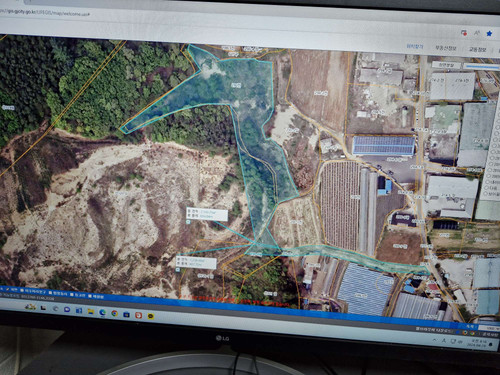Viewport: 500px width, 375px height.
Task: Click the round gray taskbar icon
Action: point(56,308)
